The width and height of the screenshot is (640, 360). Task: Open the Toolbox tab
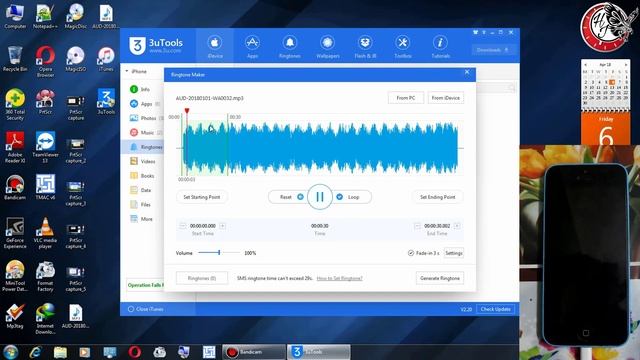click(x=402, y=47)
